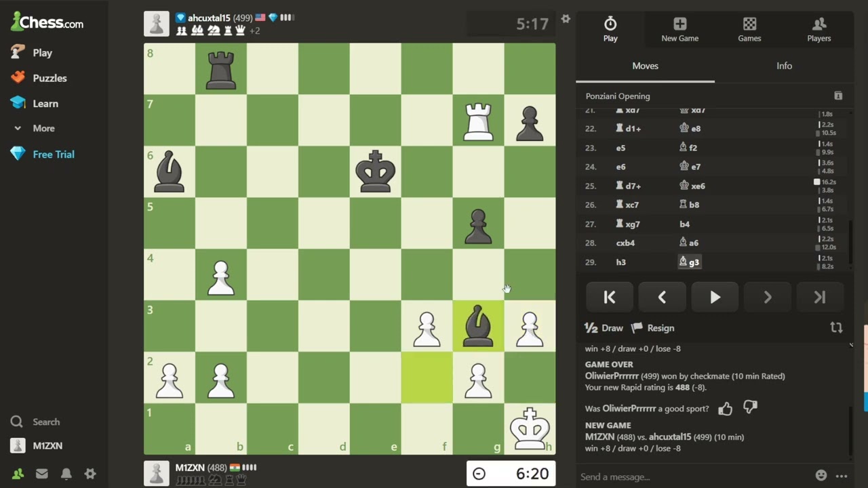Click move 26 black rook b8
The width and height of the screenshot is (868, 488).
tap(689, 205)
